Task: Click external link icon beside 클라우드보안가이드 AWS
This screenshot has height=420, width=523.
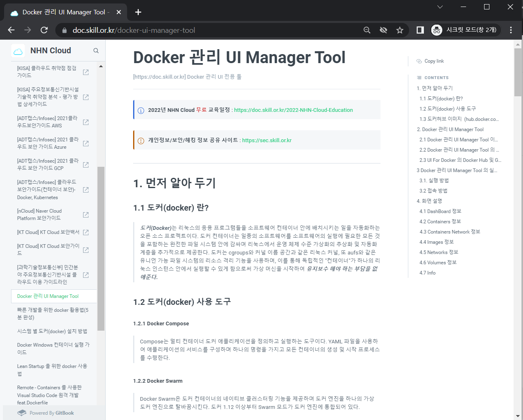Action: (x=86, y=122)
